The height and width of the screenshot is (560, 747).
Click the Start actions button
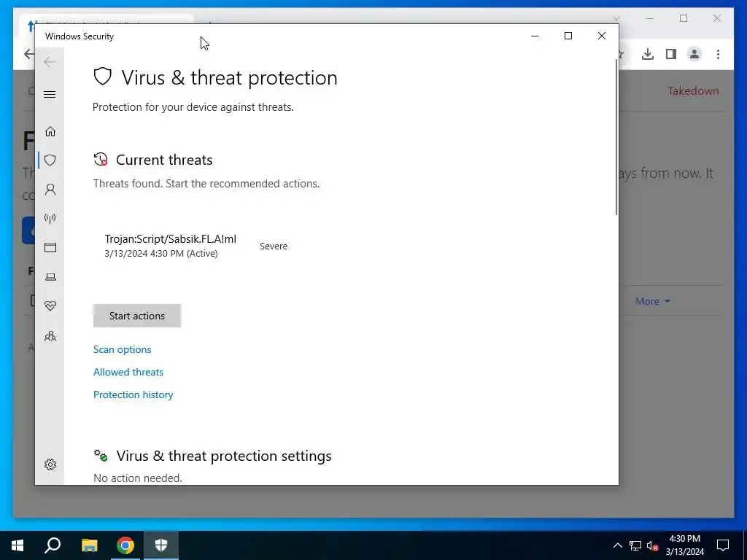tap(136, 316)
